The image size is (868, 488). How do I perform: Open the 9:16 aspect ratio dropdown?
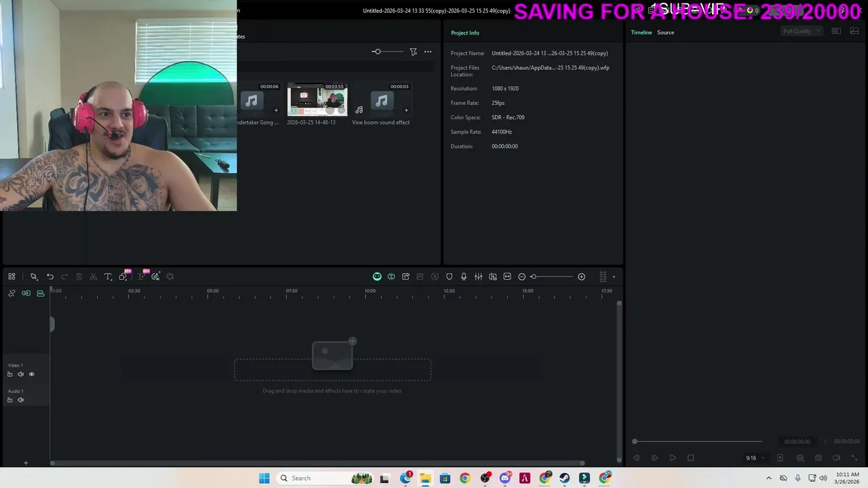(755, 458)
